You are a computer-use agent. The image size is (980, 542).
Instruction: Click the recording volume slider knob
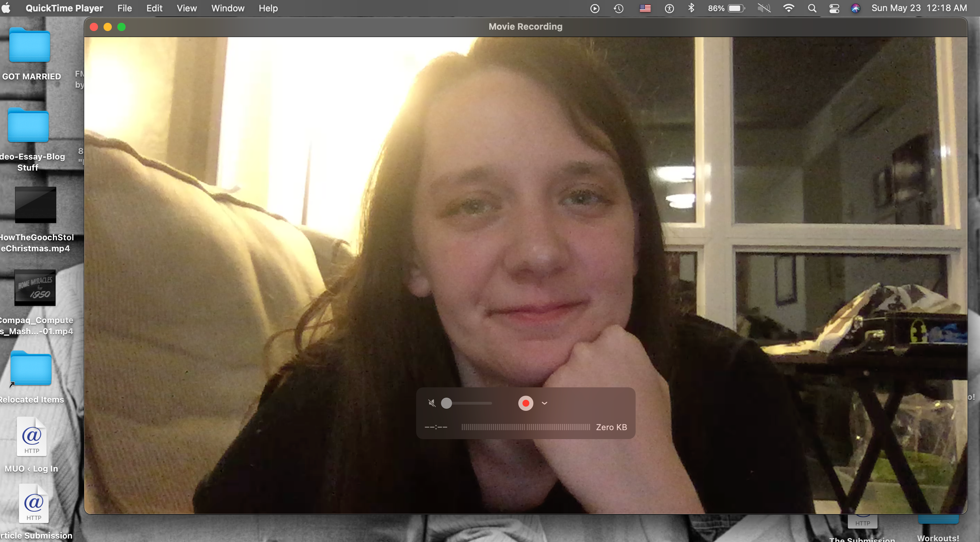point(446,403)
